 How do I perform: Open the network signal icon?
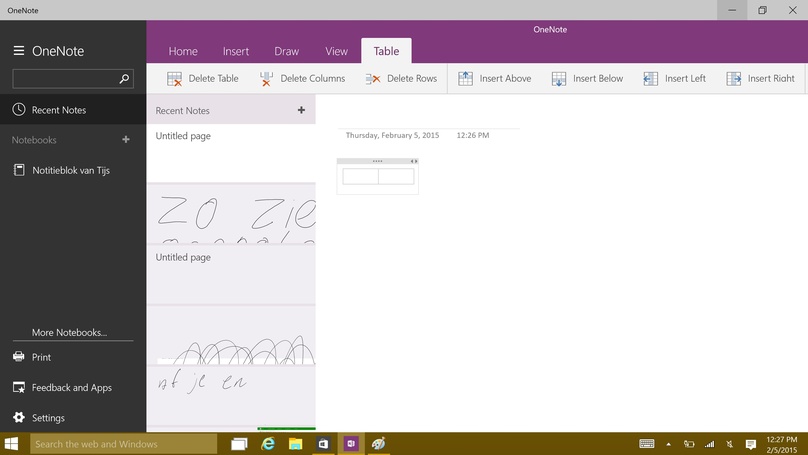click(710, 444)
